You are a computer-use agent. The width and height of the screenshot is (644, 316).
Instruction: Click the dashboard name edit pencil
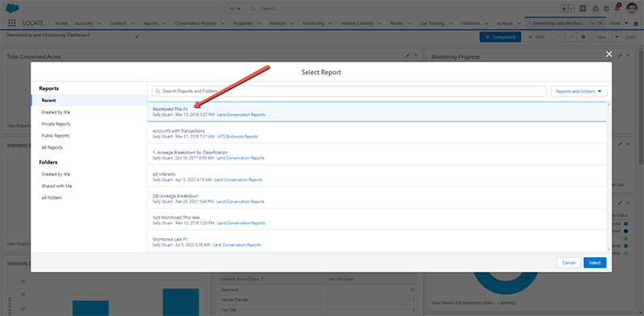click(x=137, y=37)
